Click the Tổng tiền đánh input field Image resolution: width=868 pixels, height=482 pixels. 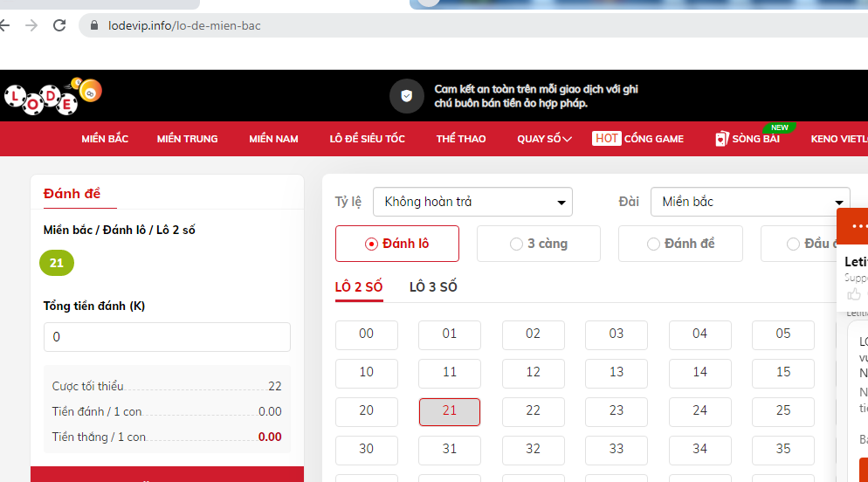click(167, 337)
